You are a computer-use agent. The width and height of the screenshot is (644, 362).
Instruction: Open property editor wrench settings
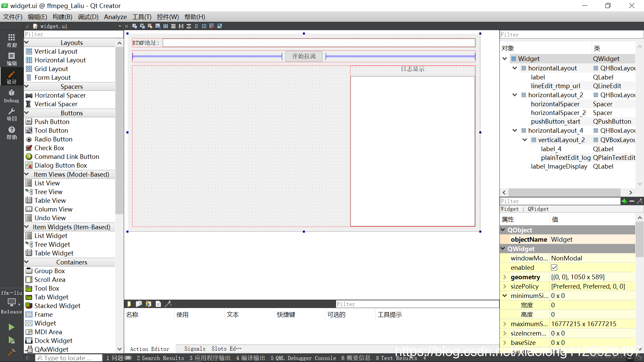tap(640, 201)
